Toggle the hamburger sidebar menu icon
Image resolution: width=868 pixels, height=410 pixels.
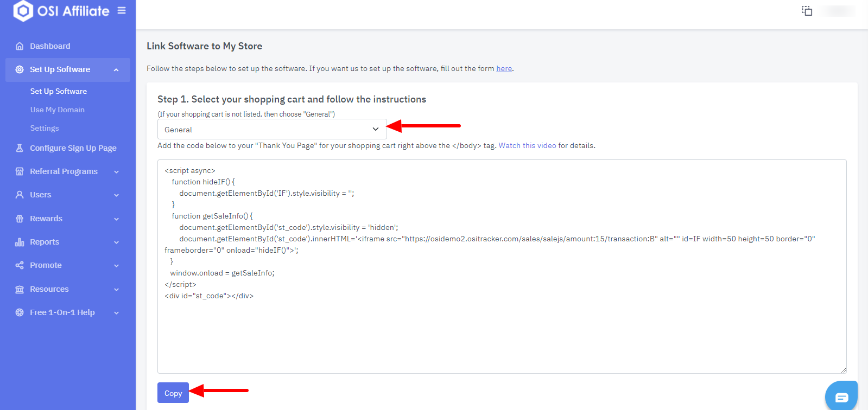122,10
